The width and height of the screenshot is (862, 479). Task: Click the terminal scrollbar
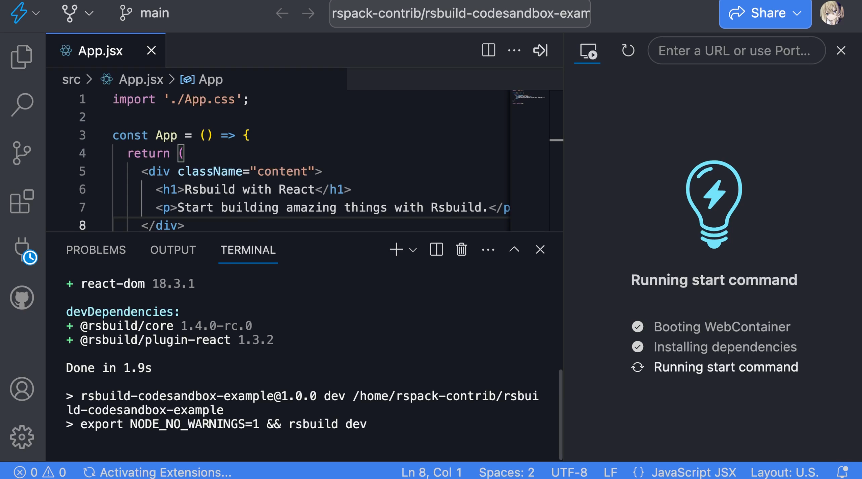tap(560, 414)
